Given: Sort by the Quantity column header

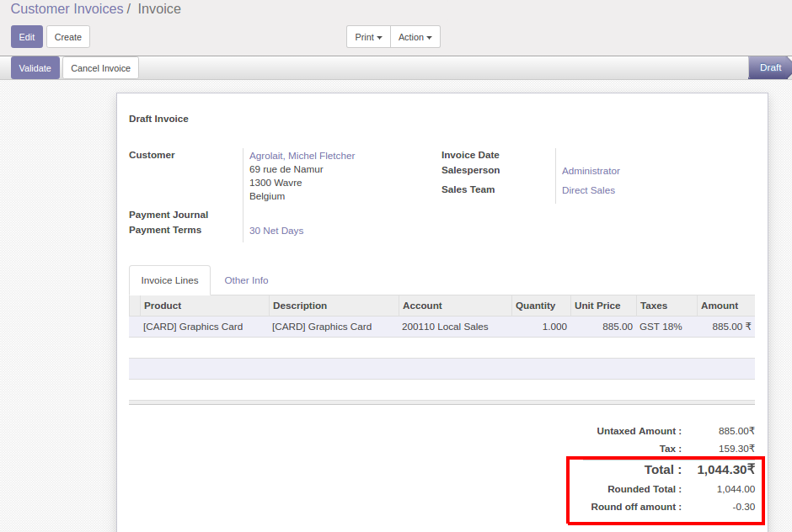Looking at the screenshot, I should 535,306.
